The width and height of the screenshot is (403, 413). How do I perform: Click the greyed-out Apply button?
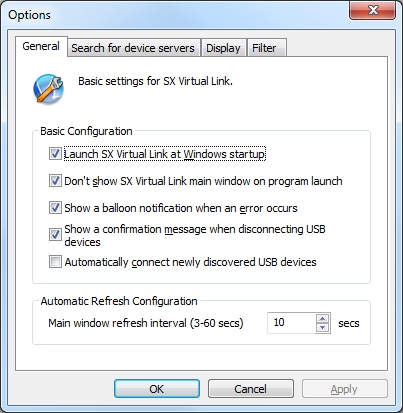345,389
